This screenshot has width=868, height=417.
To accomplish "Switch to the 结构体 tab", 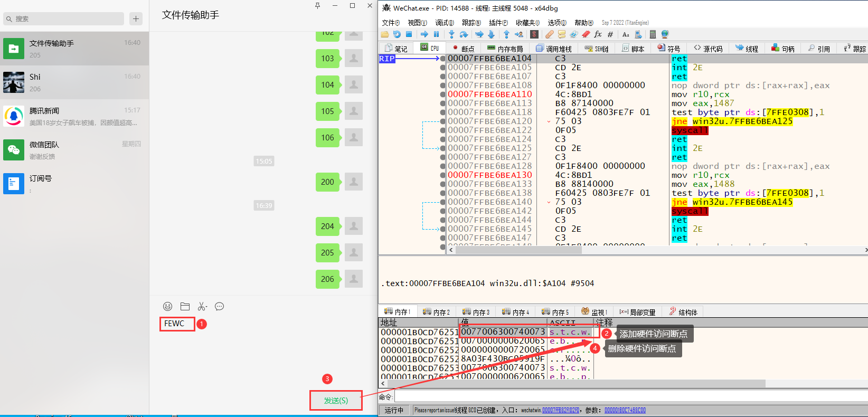I will (683, 312).
